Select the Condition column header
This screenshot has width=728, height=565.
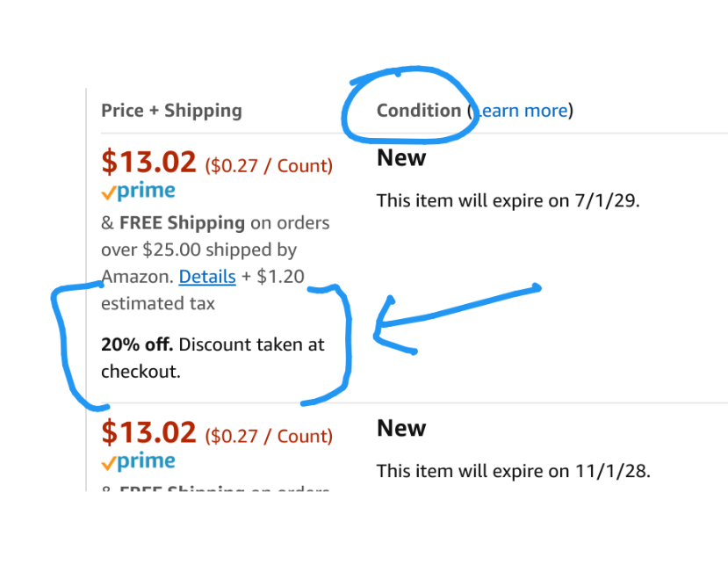418,111
